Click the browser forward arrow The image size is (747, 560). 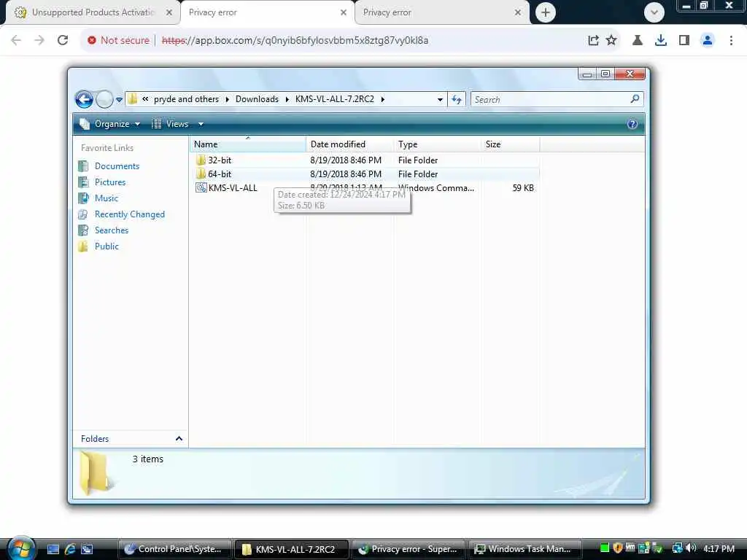pos(39,41)
